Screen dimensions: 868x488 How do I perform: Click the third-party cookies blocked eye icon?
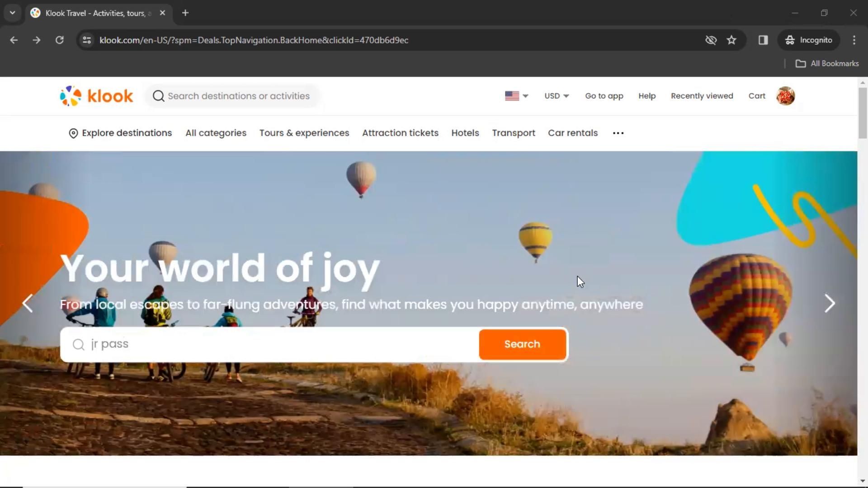pos(711,40)
